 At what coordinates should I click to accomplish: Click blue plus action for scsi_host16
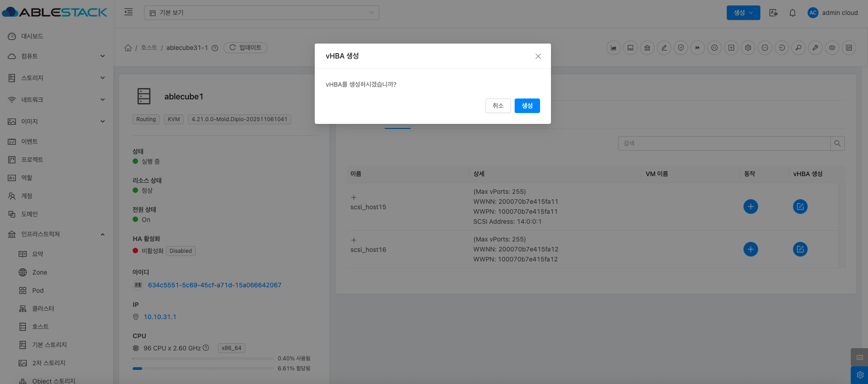pyautogui.click(x=750, y=249)
